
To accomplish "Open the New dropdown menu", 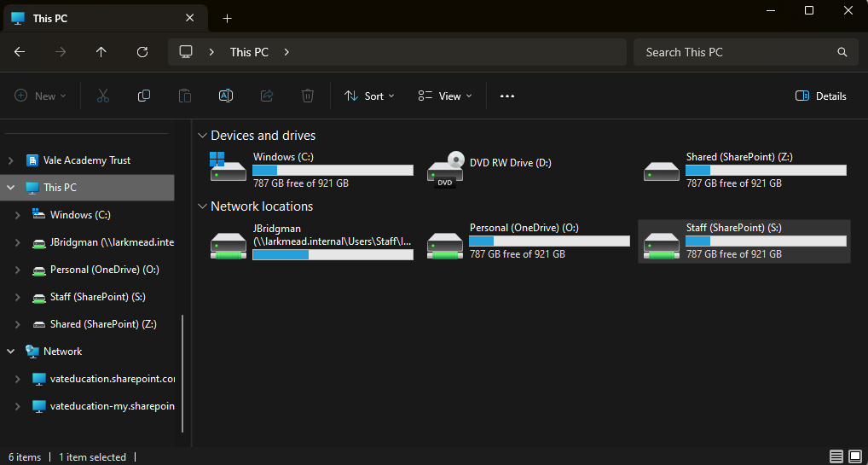I will pyautogui.click(x=40, y=96).
